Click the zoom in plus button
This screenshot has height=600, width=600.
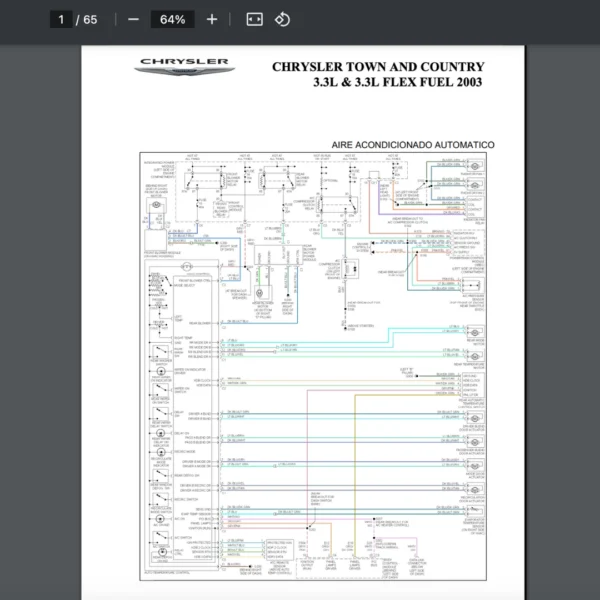pos(211,19)
